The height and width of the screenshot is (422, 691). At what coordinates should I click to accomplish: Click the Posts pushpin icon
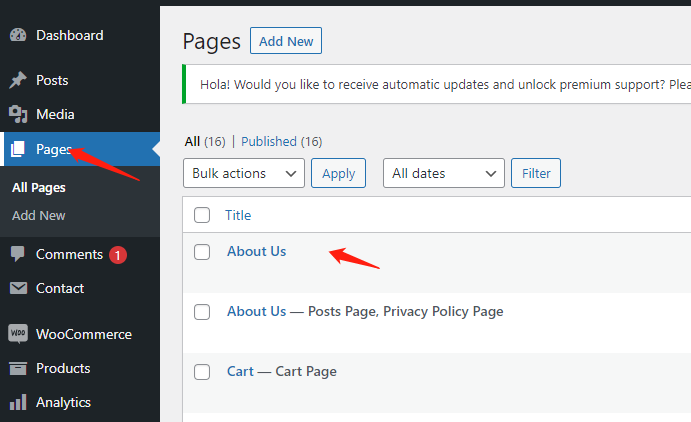pyautogui.click(x=18, y=81)
